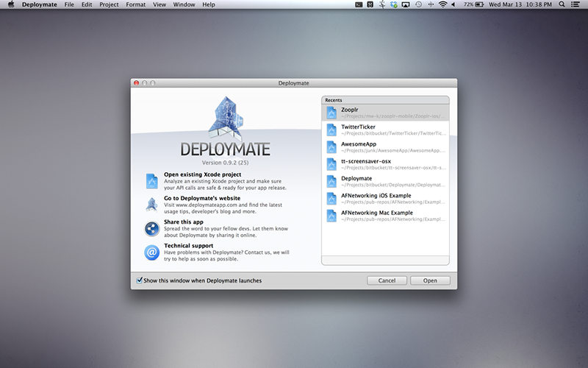Click the AirPlay display menu bar icon

(x=406, y=4)
